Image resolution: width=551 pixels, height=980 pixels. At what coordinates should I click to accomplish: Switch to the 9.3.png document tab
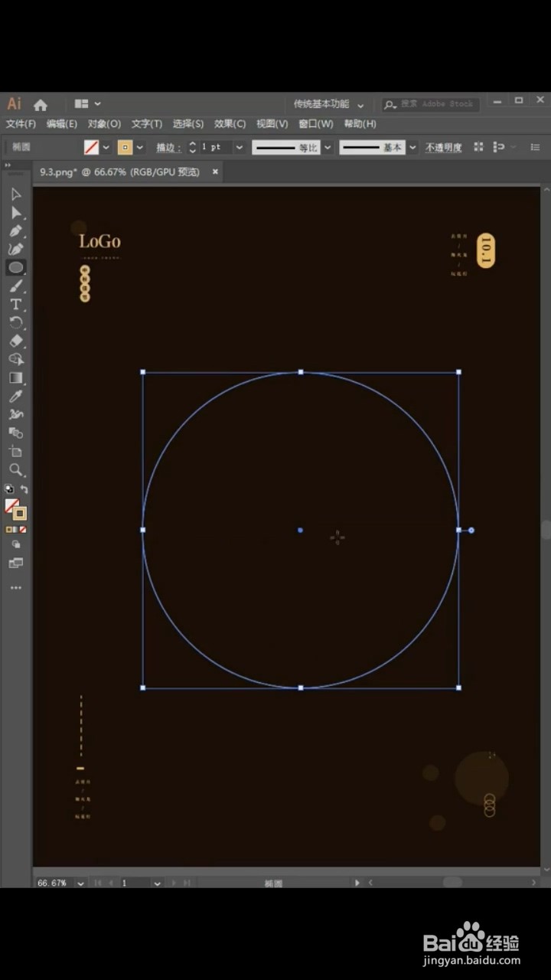coord(120,172)
